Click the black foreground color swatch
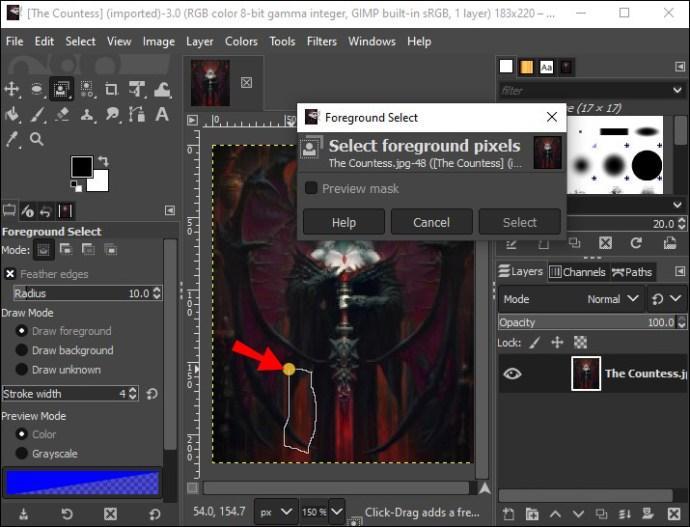Image resolution: width=690 pixels, height=527 pixels. 81,166
